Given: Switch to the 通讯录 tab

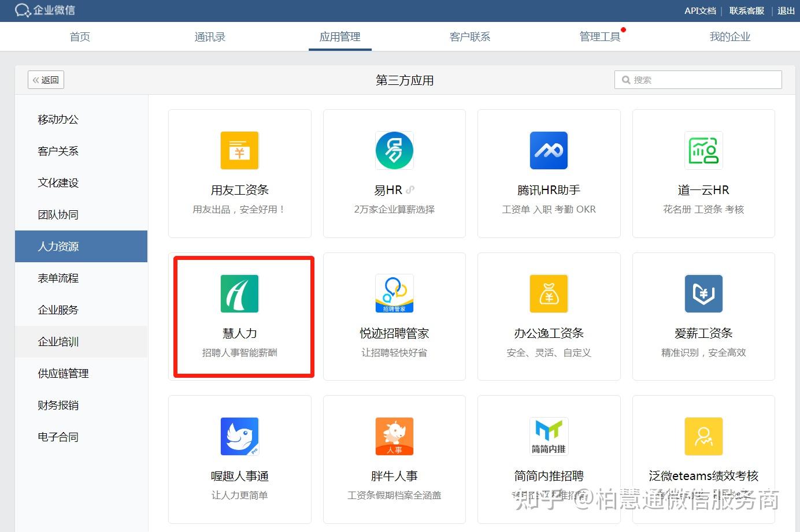Looking at the screenshot, I should coord(210,37).
